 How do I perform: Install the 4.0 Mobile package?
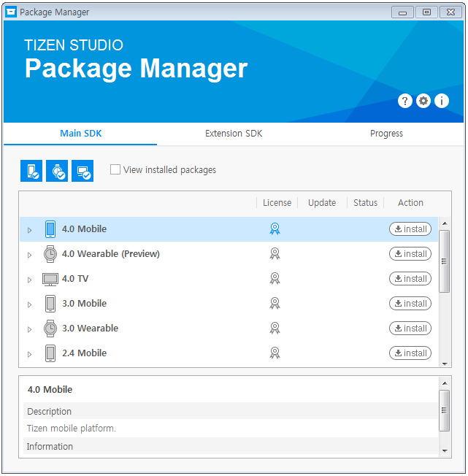click(x=410, y=229)
